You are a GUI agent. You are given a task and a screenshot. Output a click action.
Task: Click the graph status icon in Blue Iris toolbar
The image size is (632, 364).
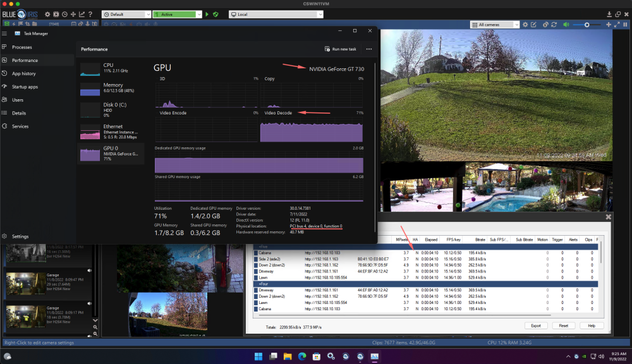[82, 14]
